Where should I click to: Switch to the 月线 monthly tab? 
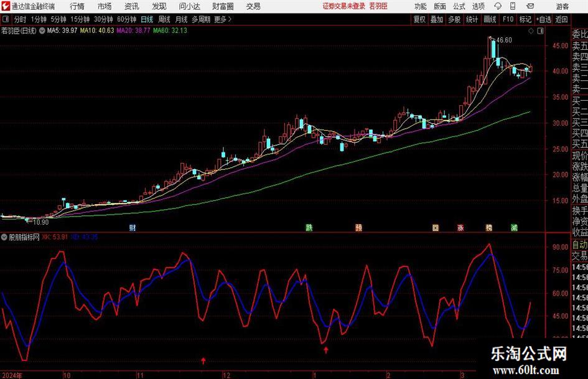tap(182, 19)
